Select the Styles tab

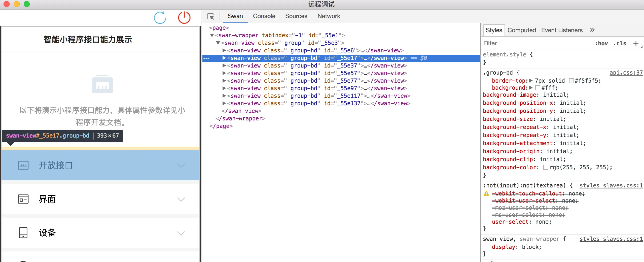point(494,30)
